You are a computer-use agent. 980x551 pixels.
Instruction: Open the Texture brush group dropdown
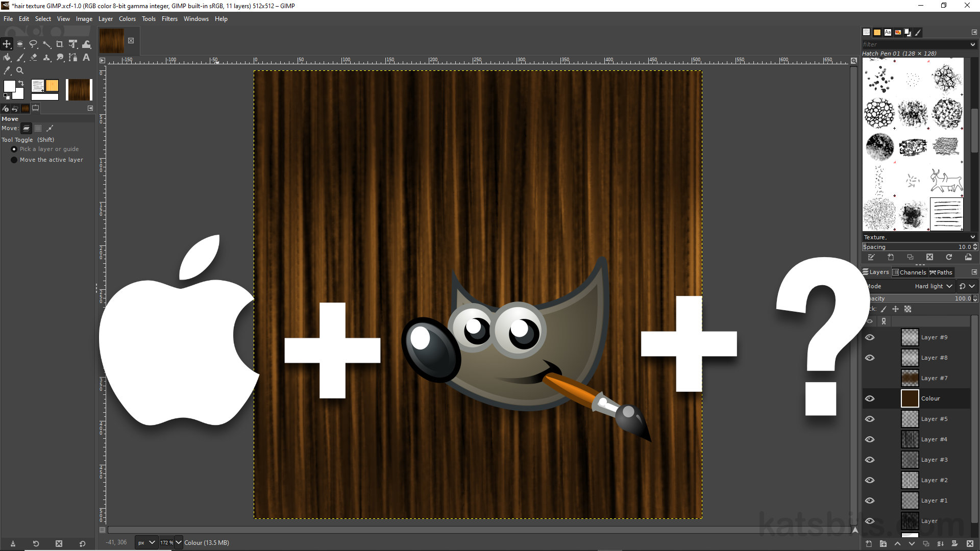pyautogui.click(x=918, y=237)
